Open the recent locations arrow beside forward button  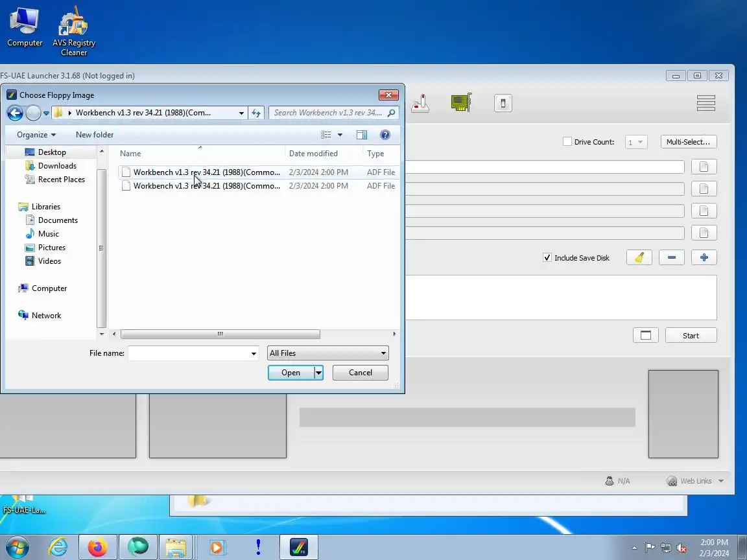coord(46,113)
